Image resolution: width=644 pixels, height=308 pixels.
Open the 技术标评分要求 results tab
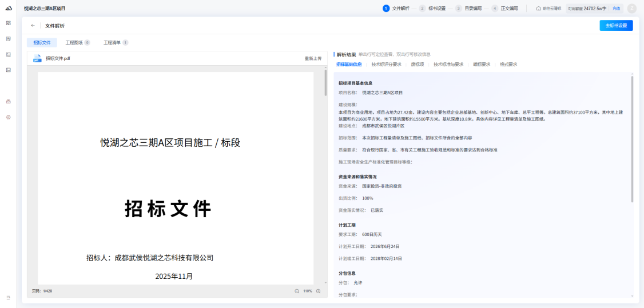click(x=386, y=65)
